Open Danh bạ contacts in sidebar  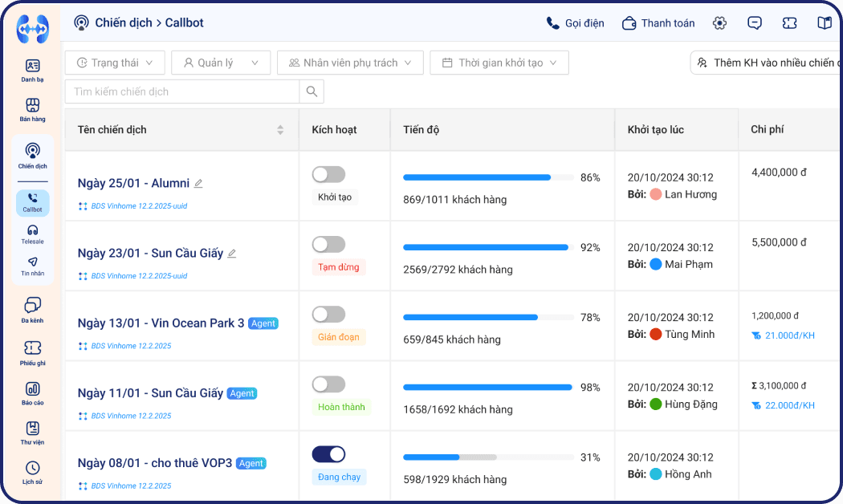click(x=32, y=70)
